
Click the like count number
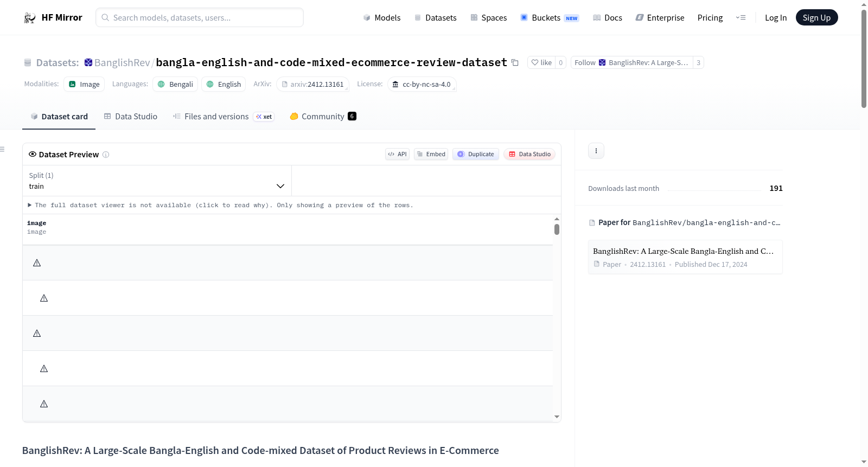pos(561,63)
